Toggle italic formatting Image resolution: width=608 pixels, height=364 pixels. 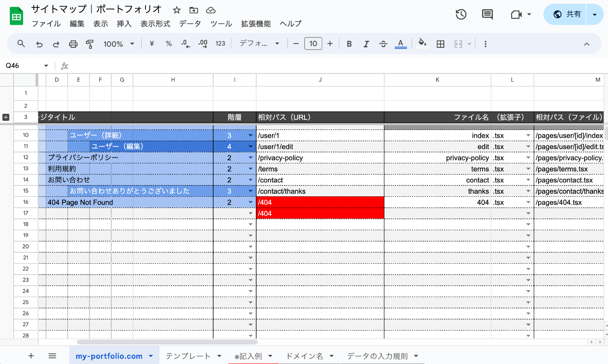pos(366,44)
